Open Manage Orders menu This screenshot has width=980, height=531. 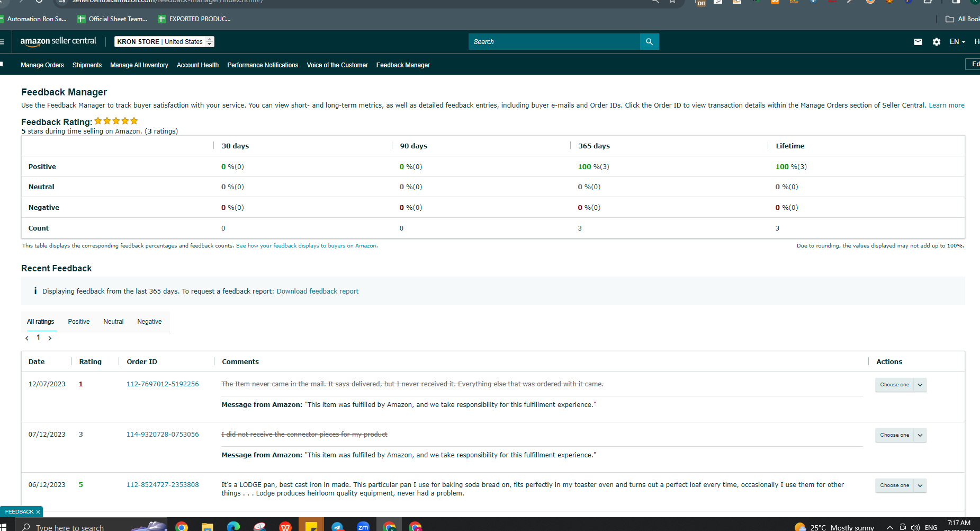point(42,65)
